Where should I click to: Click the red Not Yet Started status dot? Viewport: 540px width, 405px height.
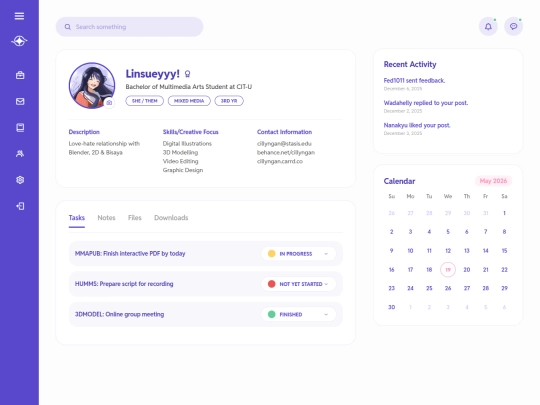[x=271, y=284]
